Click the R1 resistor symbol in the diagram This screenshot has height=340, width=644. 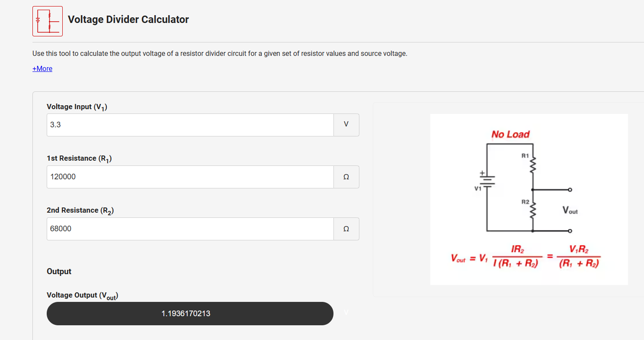pyautogui.click(x=533, y=164)
